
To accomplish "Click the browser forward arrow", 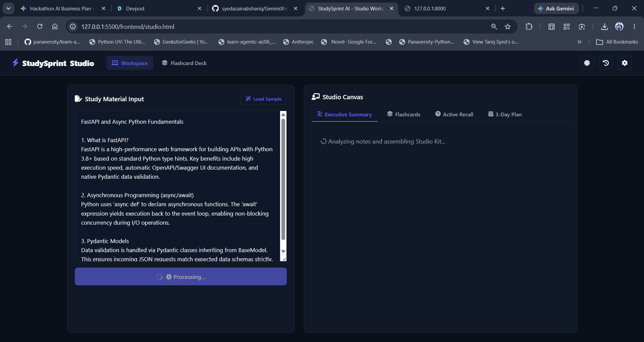I will (x=24, y=26).
